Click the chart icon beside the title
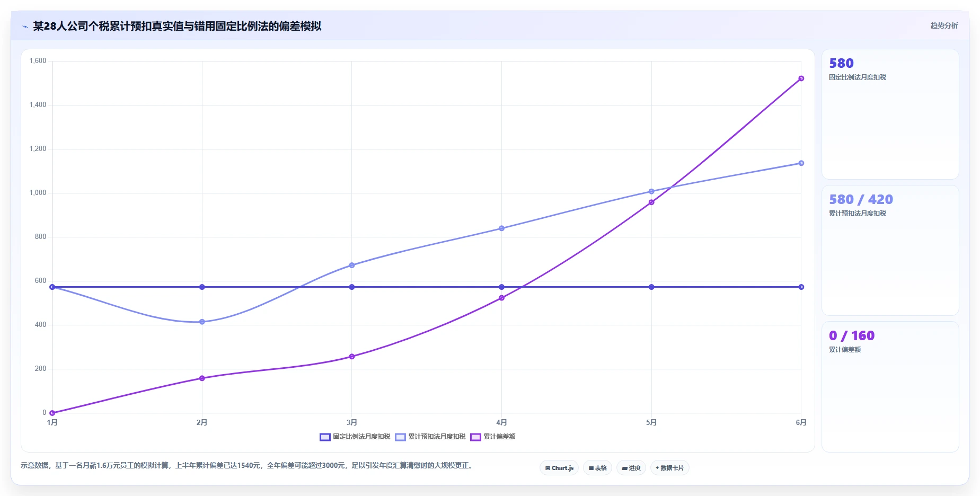 (x=25, y=26)
